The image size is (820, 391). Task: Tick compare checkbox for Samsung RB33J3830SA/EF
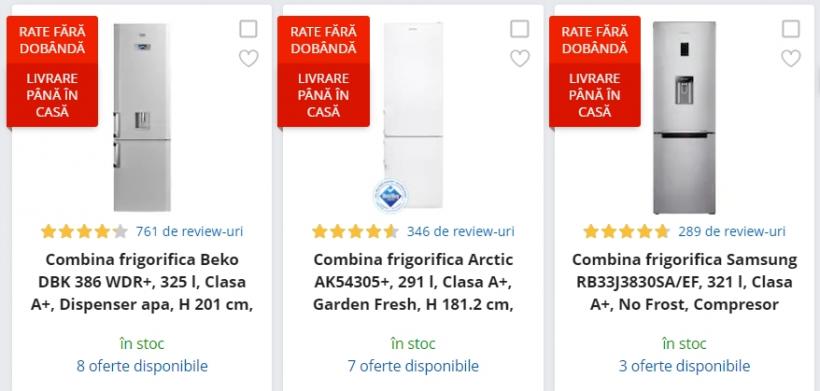coord(791,29)
